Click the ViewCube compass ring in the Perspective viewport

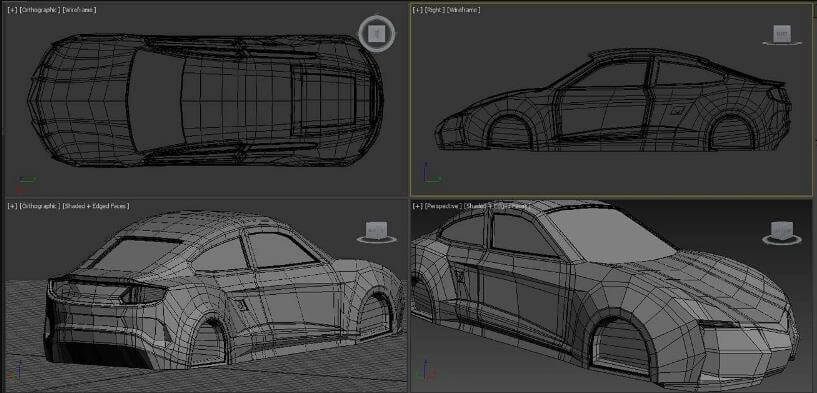pos(782,240)
